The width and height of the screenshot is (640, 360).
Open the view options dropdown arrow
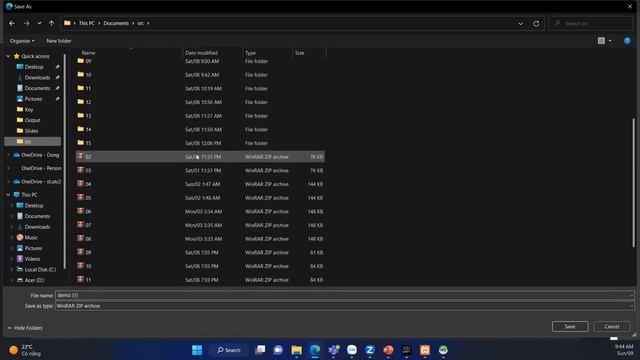(x=610, y=41)
